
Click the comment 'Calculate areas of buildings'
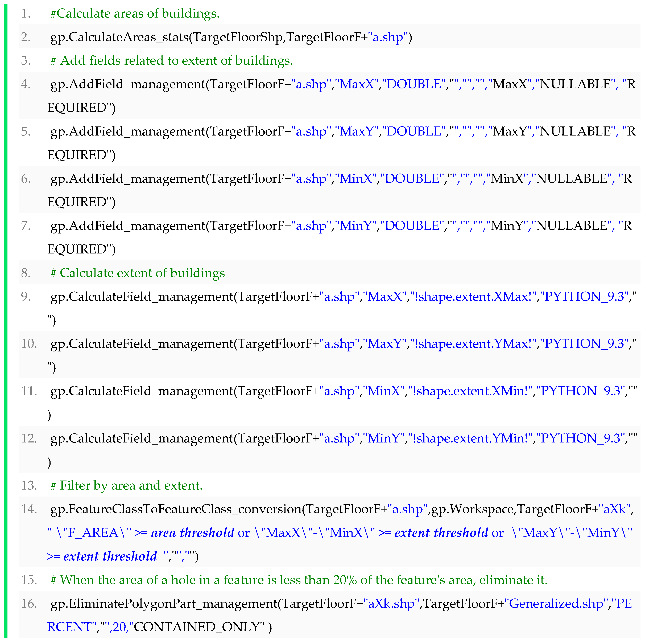click(135, 13)
